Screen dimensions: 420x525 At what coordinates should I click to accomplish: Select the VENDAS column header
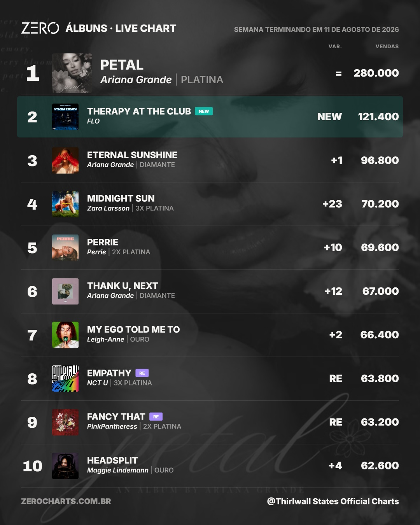[387, 46]
